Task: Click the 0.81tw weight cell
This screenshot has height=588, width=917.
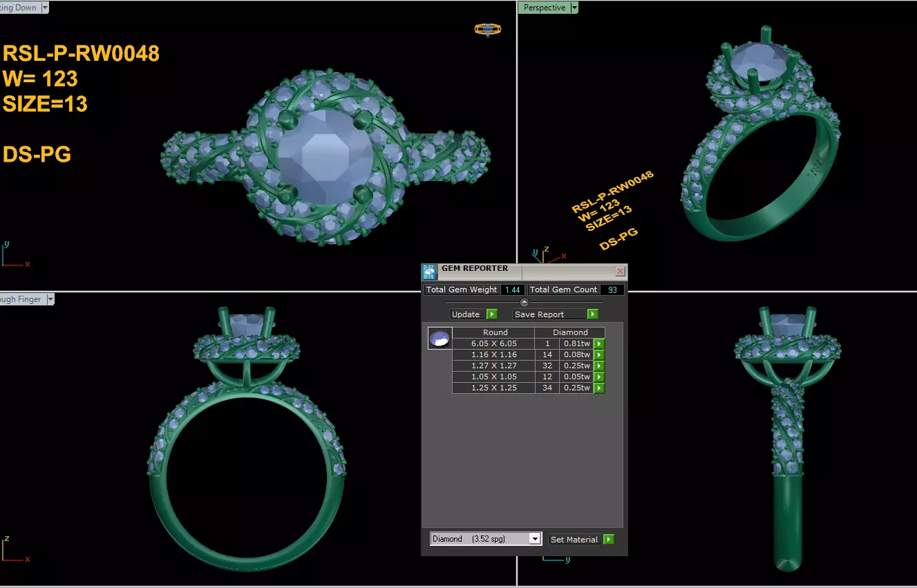Action: 576,343
